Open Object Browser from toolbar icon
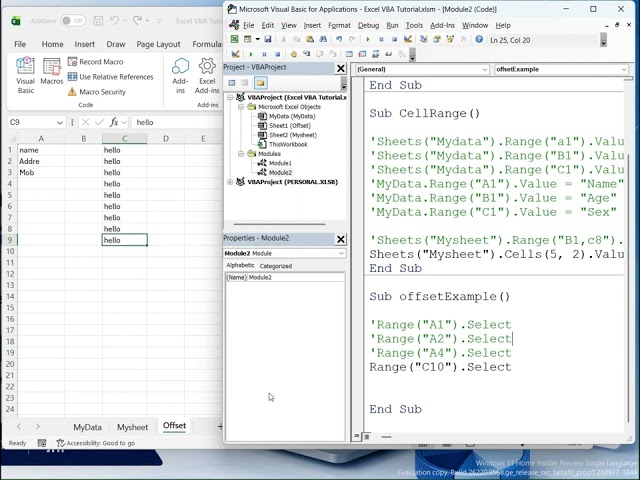This screenshot has width=640, height=480. click(x=450, y=39)
